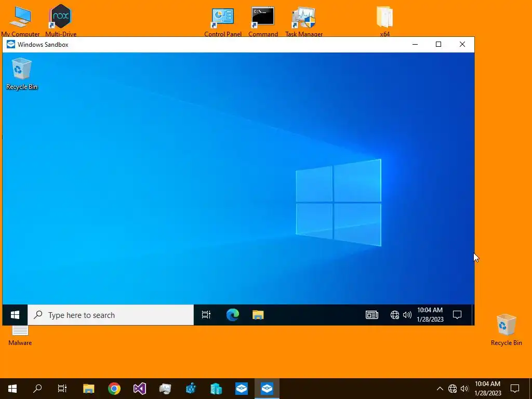
Task: Click the network globe icon in Sandbox tray
Action: click(x=395, y=315)
